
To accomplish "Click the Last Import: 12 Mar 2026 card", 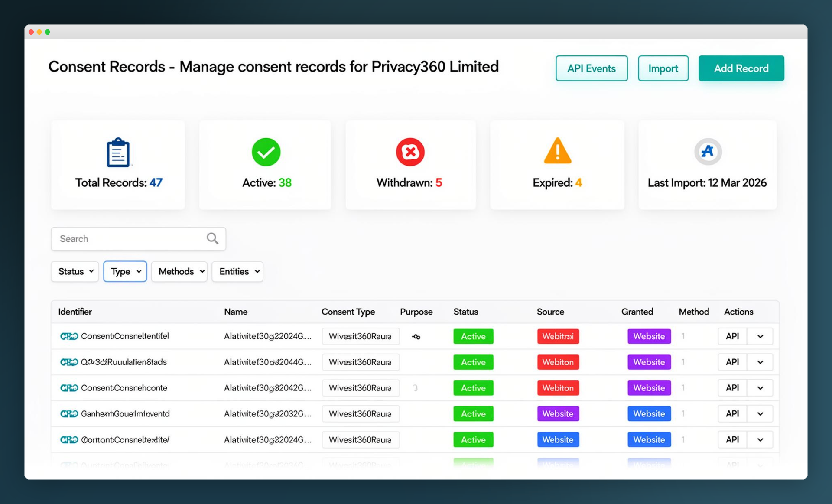I will [x=707, y=165].
